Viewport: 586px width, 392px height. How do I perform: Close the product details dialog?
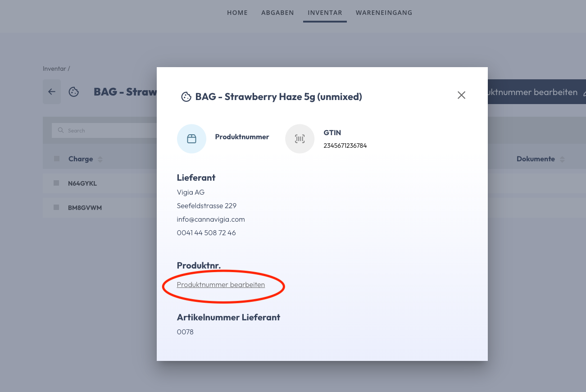461,95
